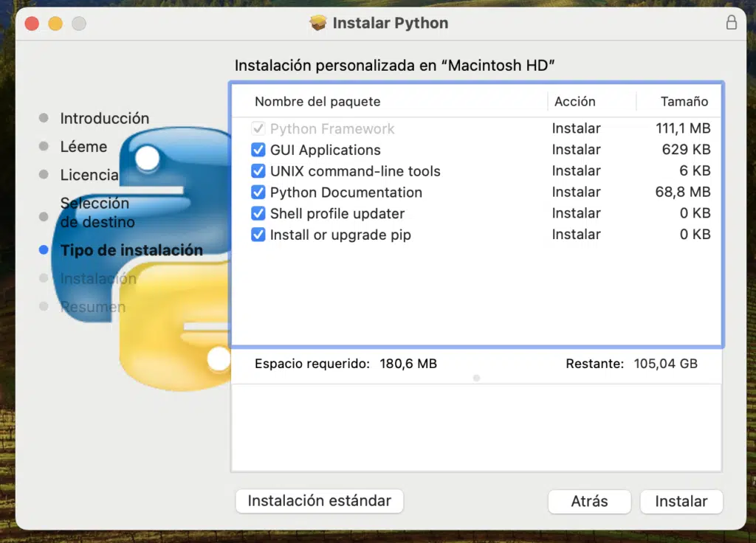The width and height of the screenshot is (756, 543).
Task: Close the installer with the red button
Action: pos(32,23)
